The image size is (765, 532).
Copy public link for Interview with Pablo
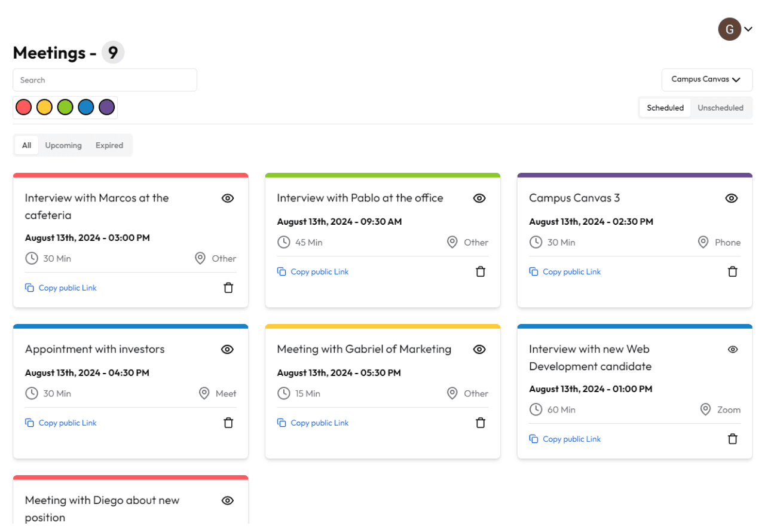(313, 271)
